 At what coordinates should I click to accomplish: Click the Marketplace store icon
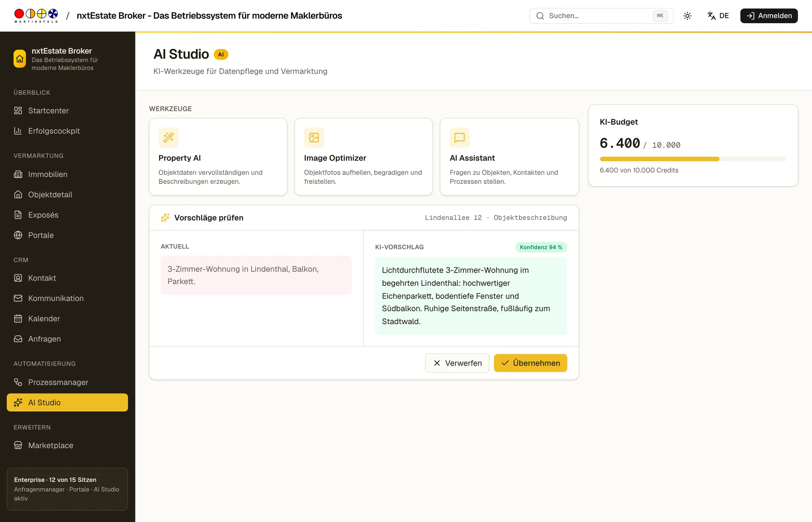click(18, 445)
